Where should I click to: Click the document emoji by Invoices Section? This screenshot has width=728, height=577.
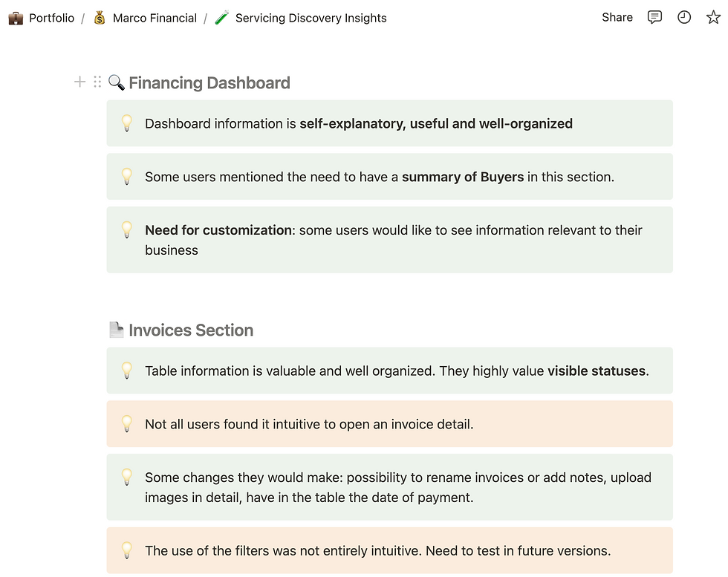coord(116,330)
